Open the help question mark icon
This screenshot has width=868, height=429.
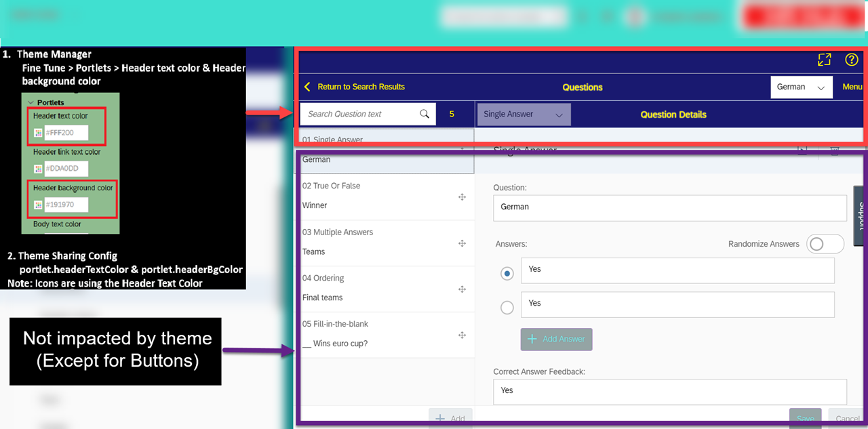click(x=852, y=60)
